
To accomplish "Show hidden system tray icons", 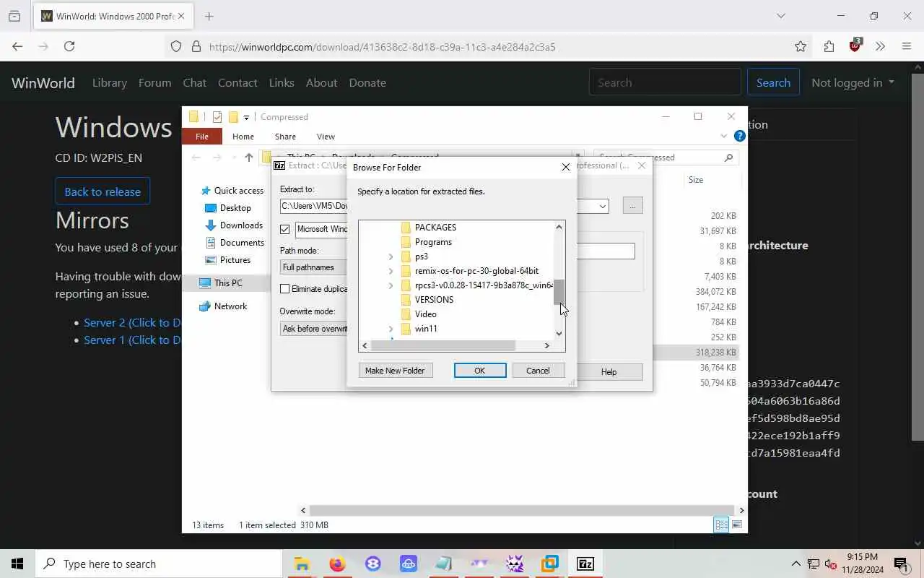I will pos(796,564).
